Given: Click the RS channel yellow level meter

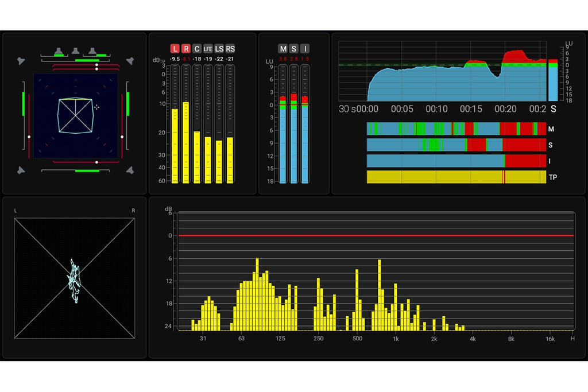Looking at the screenshot, I should coord(230,160).
